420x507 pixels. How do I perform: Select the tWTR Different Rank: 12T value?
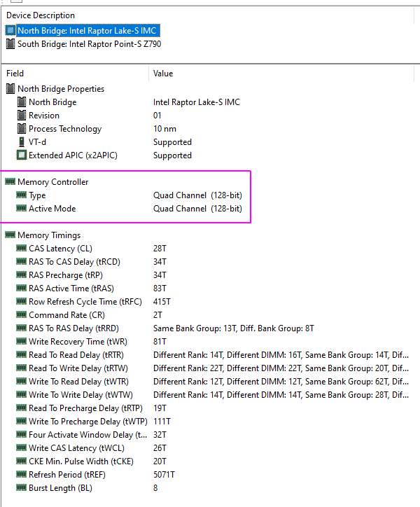tap(188, 382)
